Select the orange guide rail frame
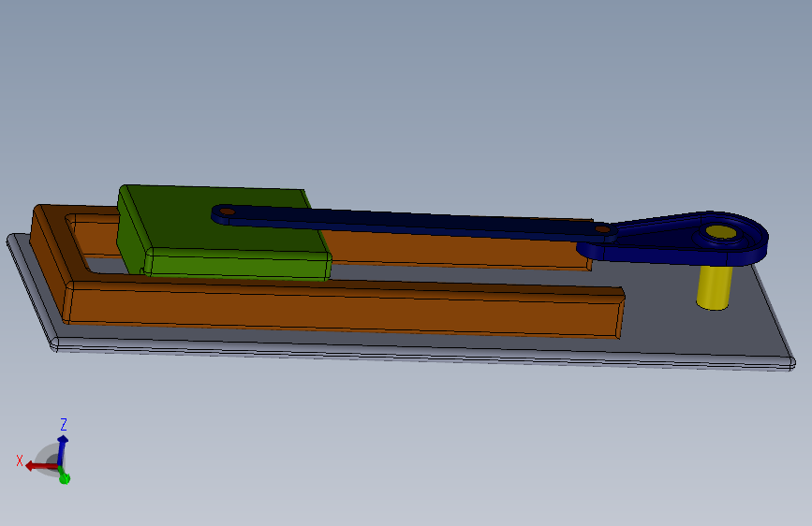This screenshot has width=812, height=526. tap(342, 309)
